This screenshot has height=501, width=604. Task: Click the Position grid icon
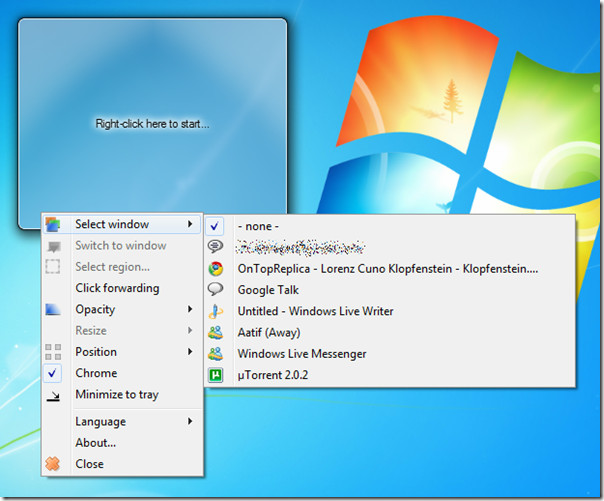coord(53,352)
